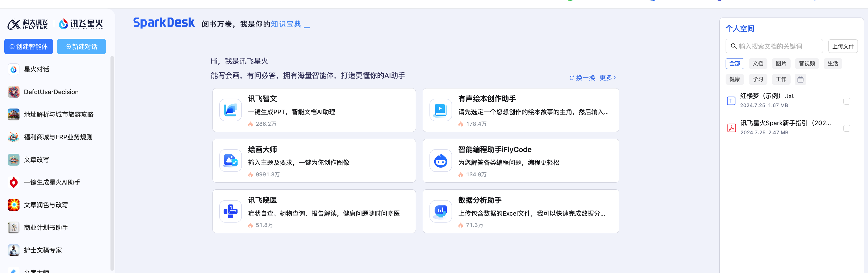The image size is (868, 273).
Task: Click 新建对话 button
Action: point(81,47)
